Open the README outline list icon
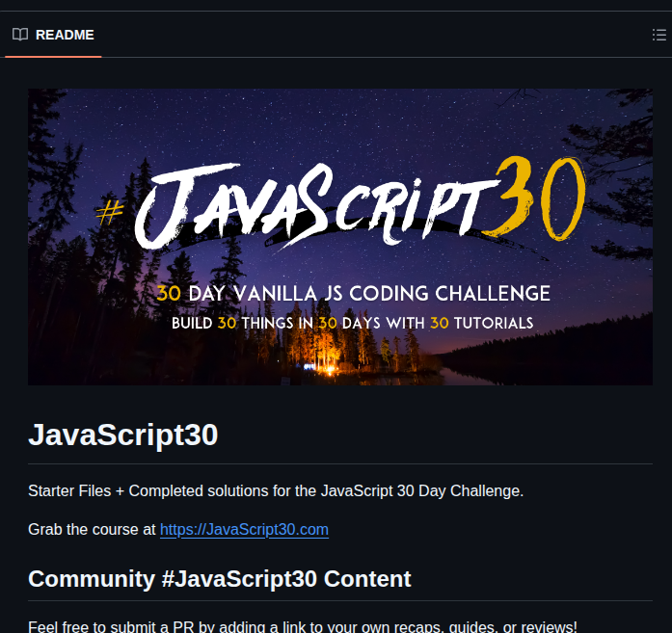 click(x=659, y=35)
